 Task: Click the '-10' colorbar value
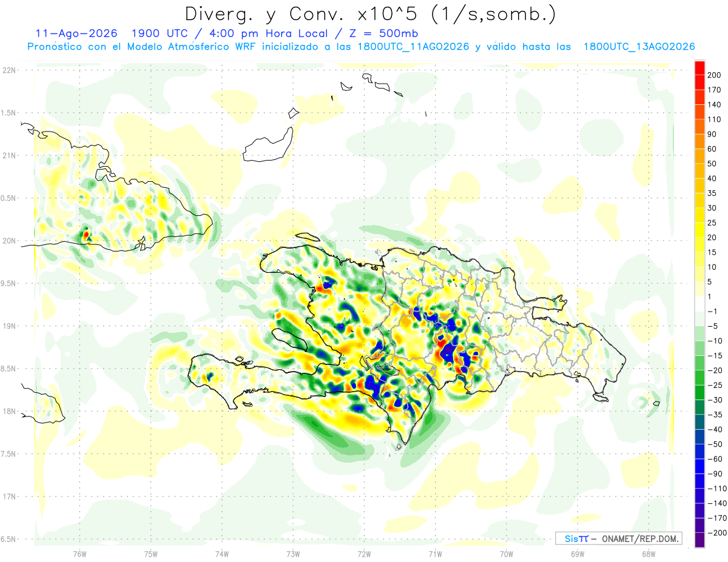point(714,342)
